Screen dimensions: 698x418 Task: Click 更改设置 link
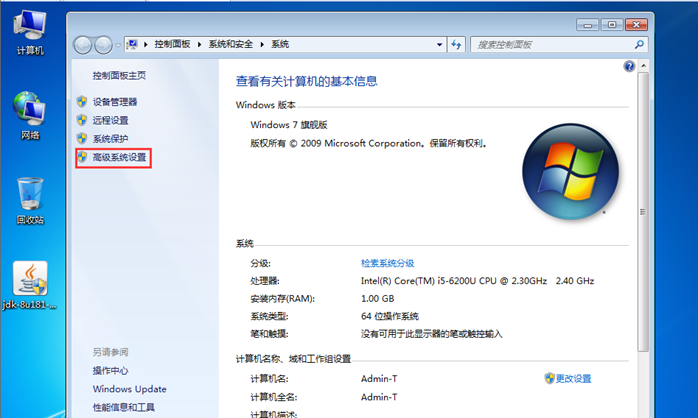point(573,378)
